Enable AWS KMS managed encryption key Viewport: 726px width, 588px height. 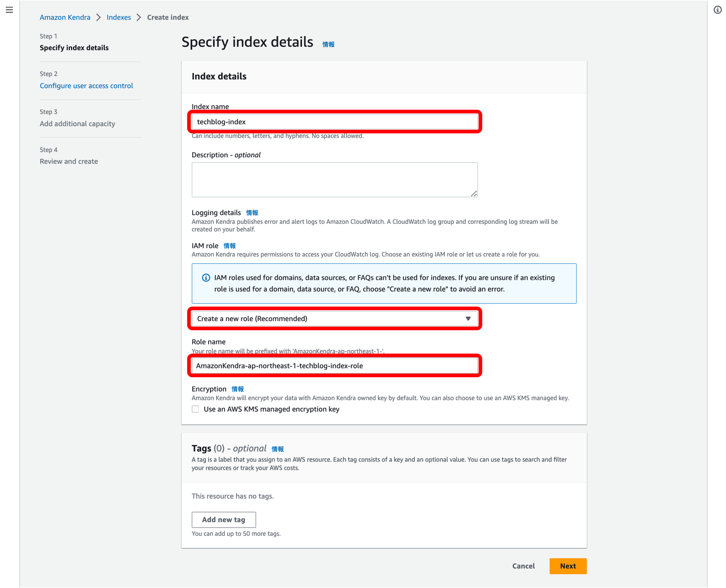pos(195,409)
